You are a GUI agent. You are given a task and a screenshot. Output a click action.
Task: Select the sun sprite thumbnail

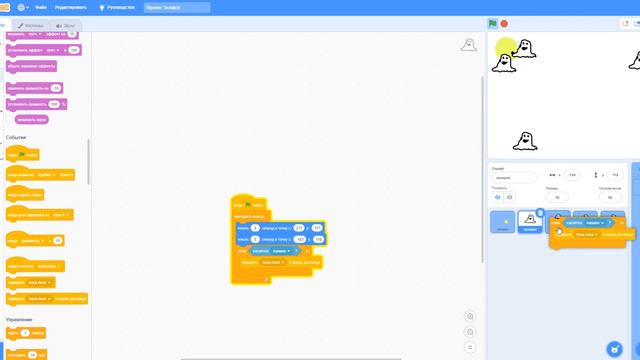pyautogui.click(x=502, y=222)
